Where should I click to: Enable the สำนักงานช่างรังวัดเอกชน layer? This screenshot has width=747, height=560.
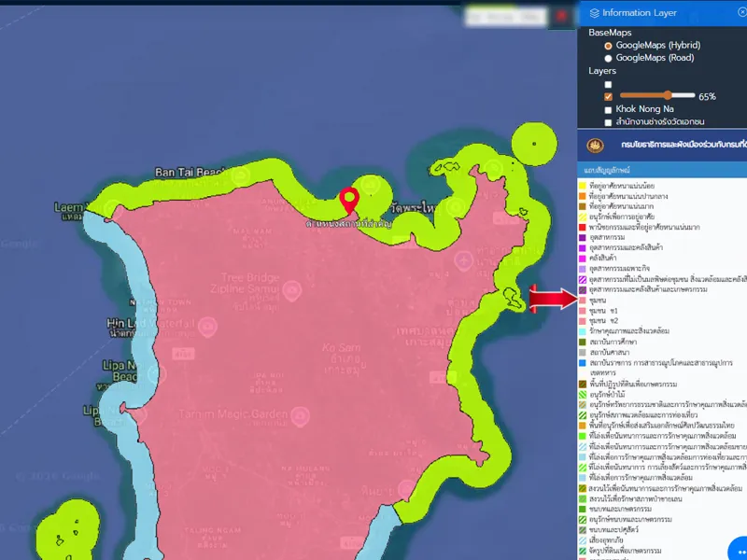(608, 122)
